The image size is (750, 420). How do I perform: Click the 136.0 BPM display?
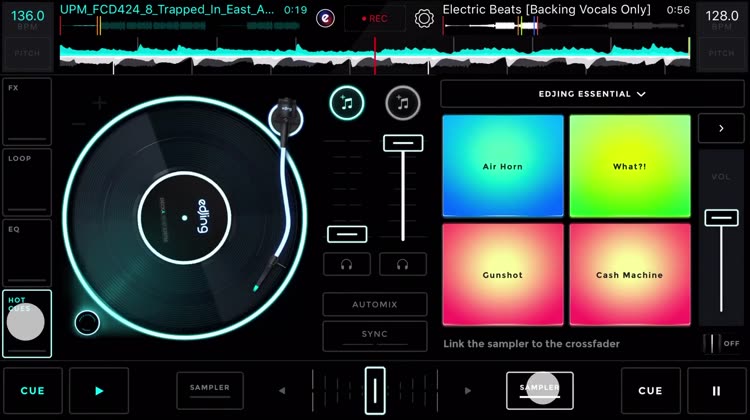pos(27,20)
